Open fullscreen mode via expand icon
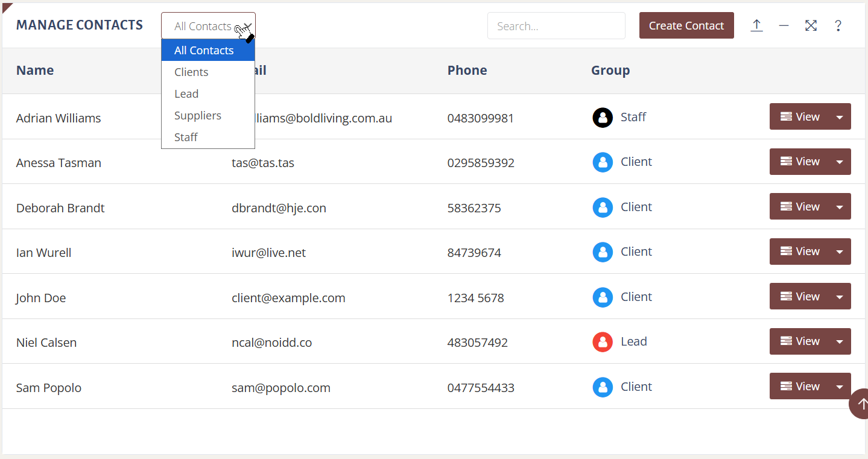 point(811,25)
